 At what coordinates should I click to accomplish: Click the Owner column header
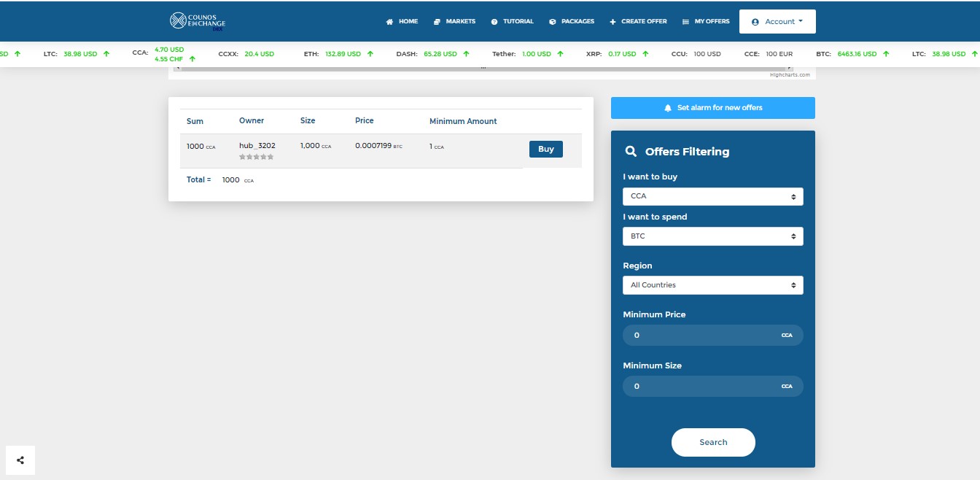(x=252, y=120)
